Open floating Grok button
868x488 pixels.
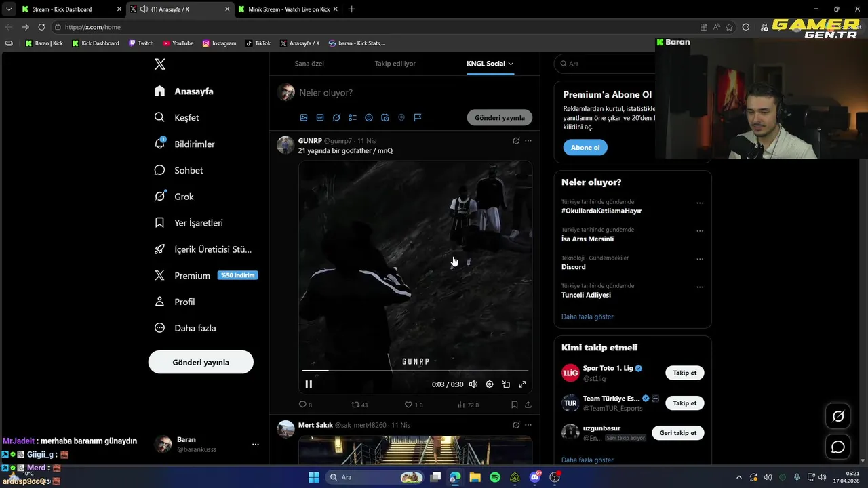[x=838, y=416]
